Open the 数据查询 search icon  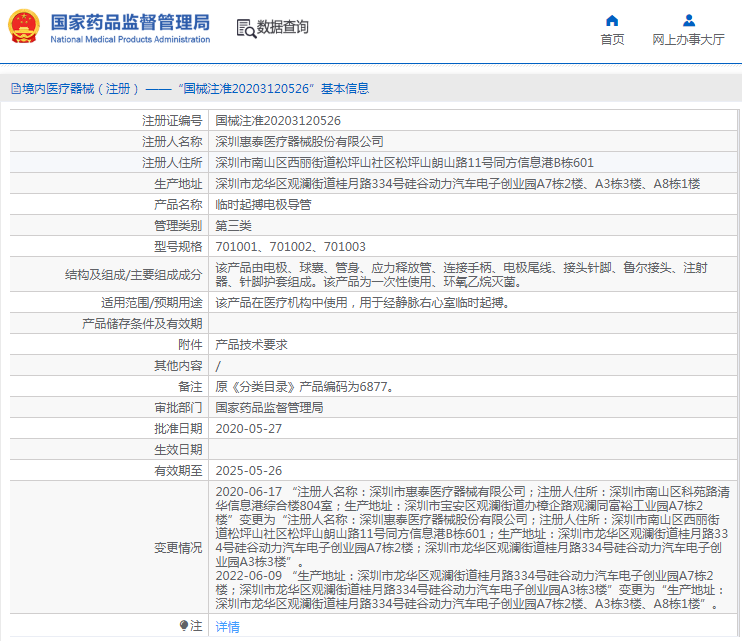(x=246, y=28)
